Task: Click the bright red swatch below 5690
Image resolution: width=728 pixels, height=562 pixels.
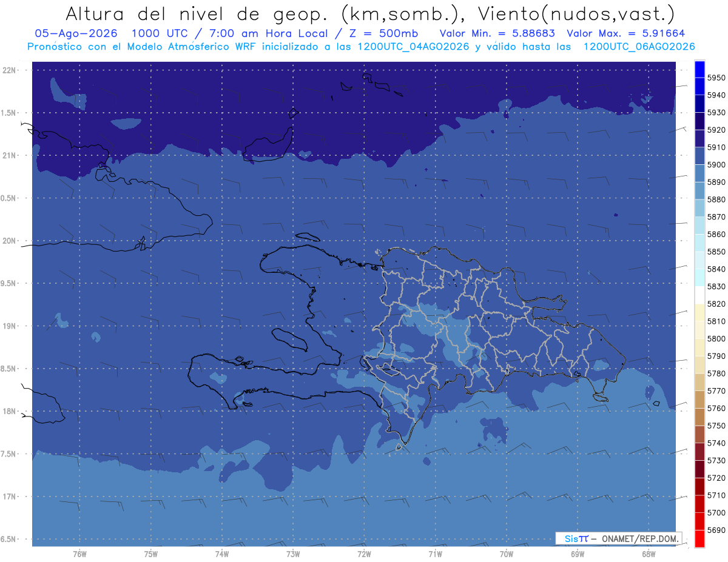Action: click(x=699, y=538)
